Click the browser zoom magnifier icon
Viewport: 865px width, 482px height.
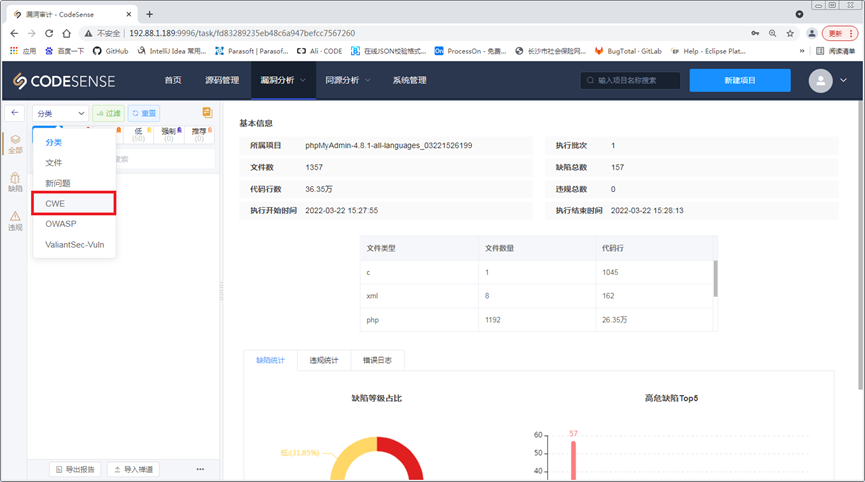pos(772,33)
